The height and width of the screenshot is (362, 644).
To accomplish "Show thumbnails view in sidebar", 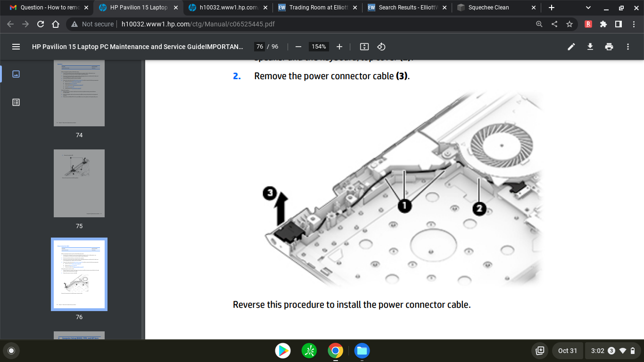I will (16, 74).
